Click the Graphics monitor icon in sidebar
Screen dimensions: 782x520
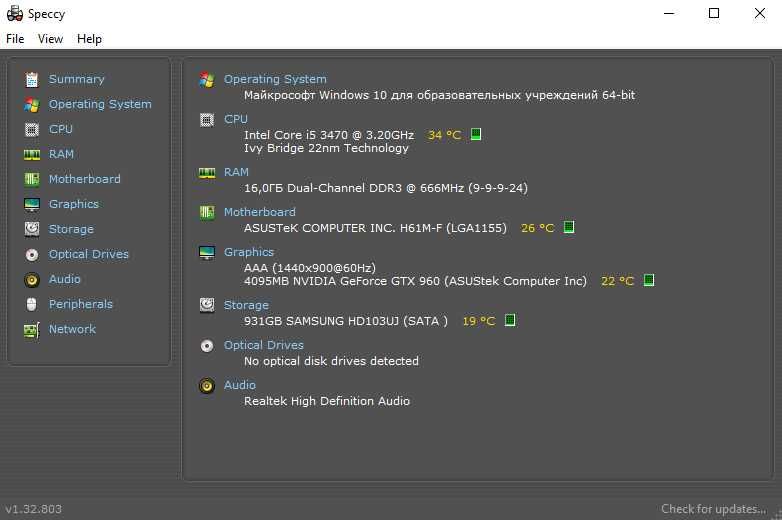(32, 204)
